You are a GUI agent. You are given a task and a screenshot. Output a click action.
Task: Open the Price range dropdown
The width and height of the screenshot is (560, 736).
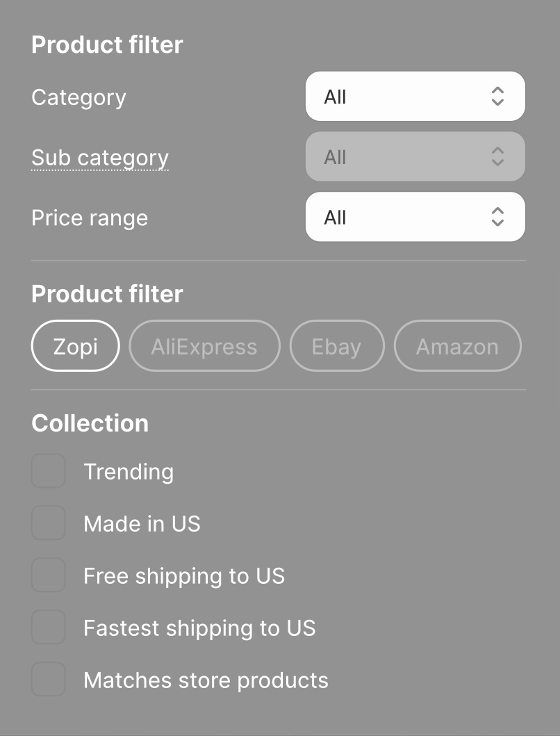pos(415,218)
